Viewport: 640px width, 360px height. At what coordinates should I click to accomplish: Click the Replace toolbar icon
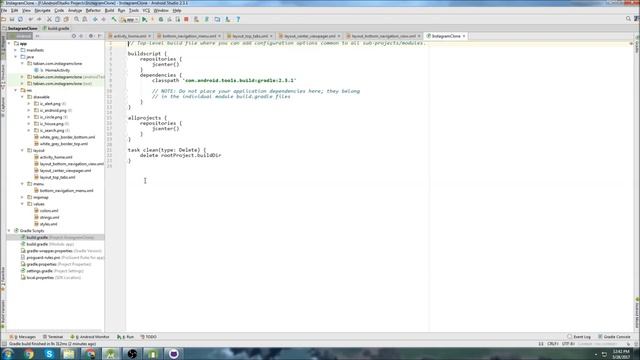point(85,19)
